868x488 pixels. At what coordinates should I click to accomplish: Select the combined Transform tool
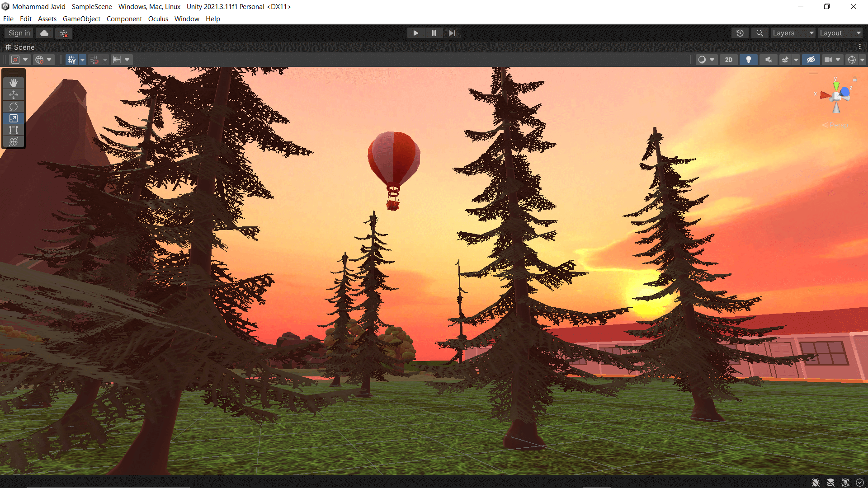tap(14, 142)
